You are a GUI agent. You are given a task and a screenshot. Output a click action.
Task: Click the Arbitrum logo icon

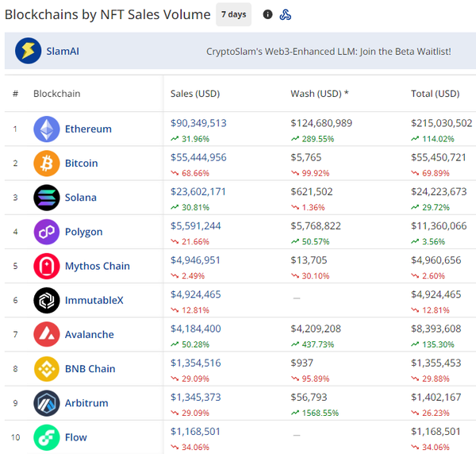pos(47,403)
